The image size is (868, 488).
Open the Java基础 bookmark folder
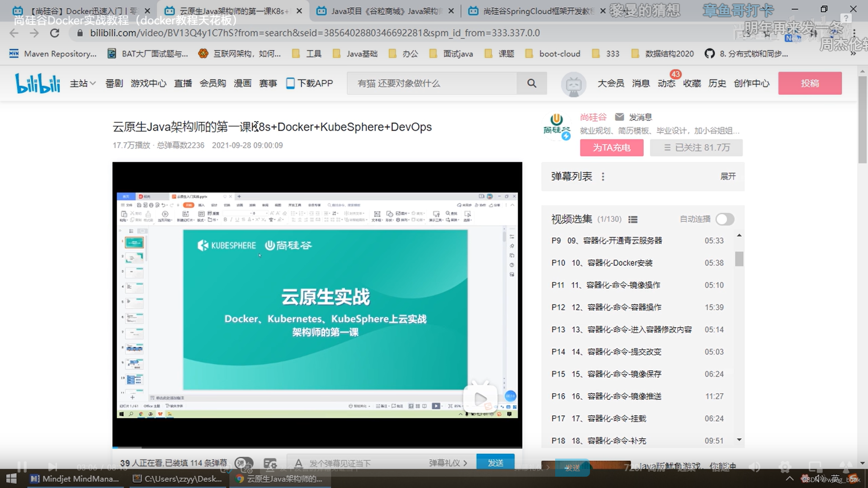[355, 54]
